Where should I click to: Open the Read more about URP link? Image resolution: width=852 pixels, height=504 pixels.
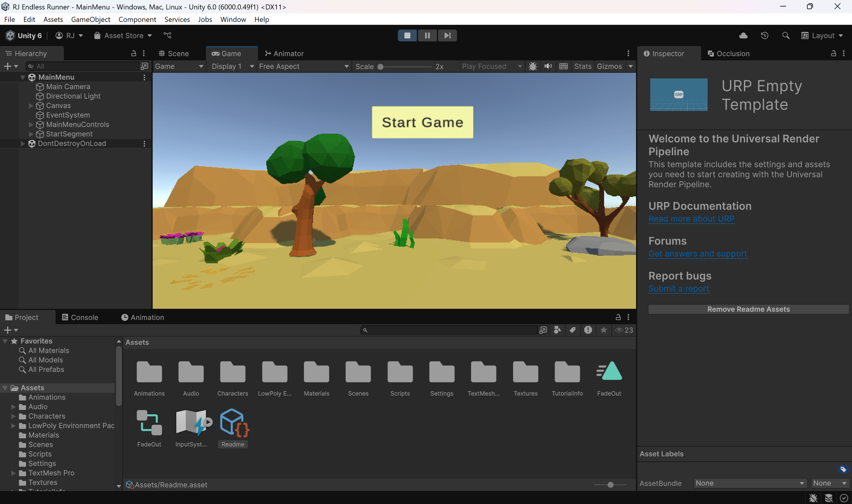[691, 219]
